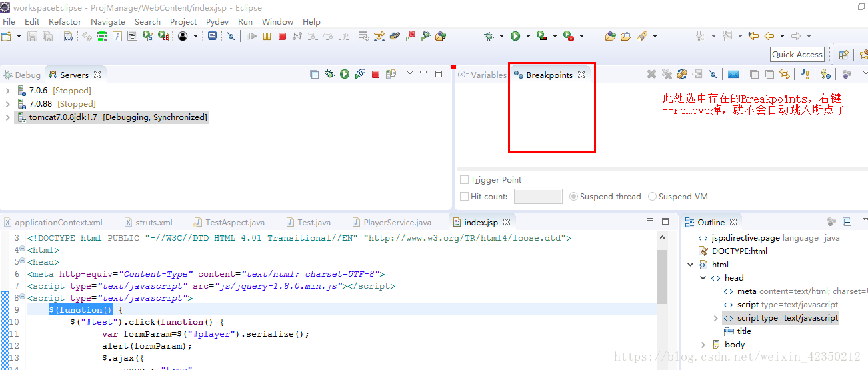868x370 pixels.
Task: Click the Suspend debug icon
Action: pos(267,36)
